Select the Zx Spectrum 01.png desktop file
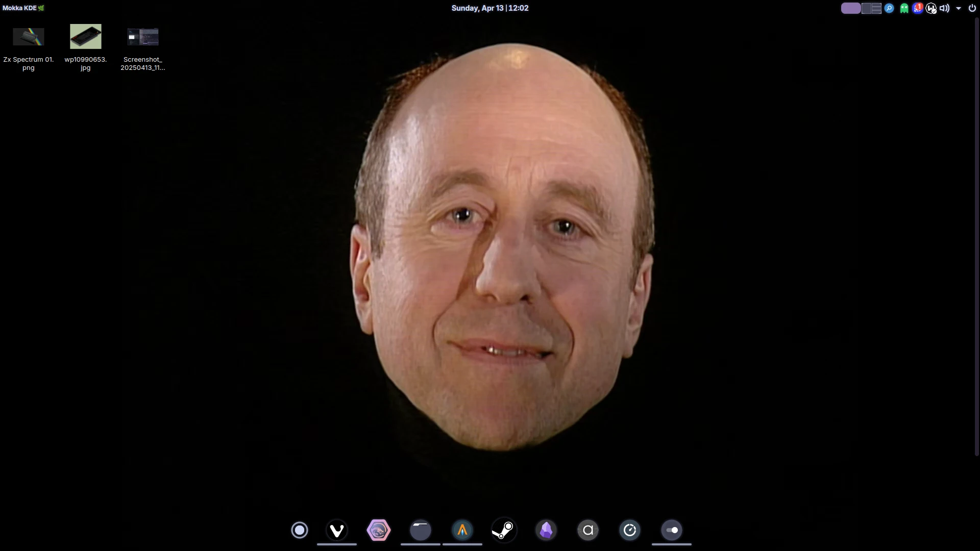 29,47
